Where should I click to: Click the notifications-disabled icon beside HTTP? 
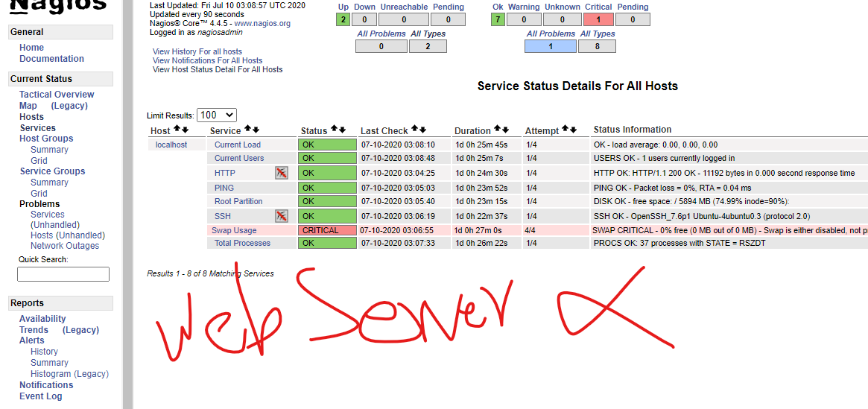point(281,173)
